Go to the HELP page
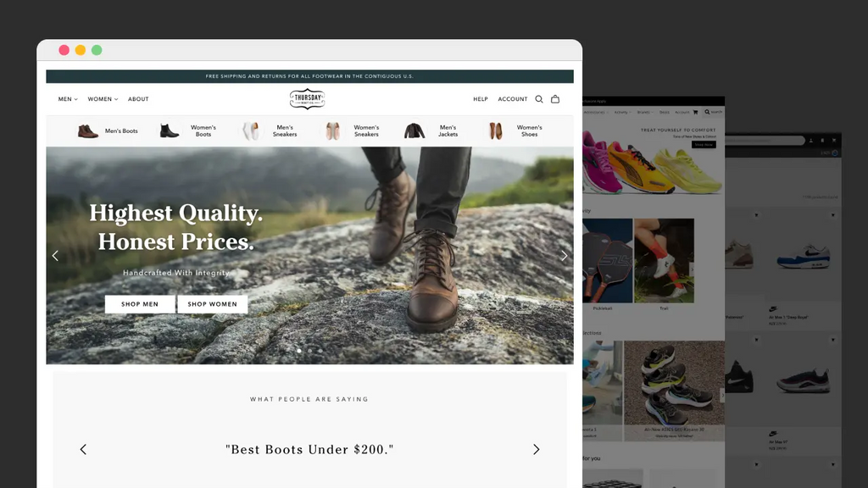The height and width of the screenshot is (488, 868). tap(481, 99)
